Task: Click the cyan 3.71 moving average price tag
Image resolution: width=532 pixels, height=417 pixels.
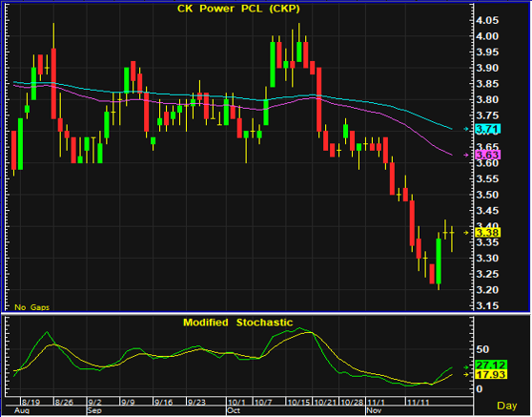Action: click(488, 129)
